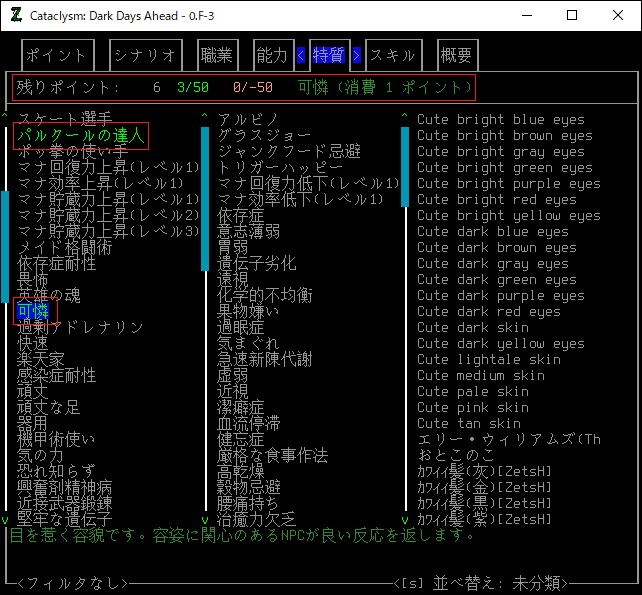Deselect the パルクールの達人 trait
Viewport: 642px width, 595px height.
coord(82,135)
